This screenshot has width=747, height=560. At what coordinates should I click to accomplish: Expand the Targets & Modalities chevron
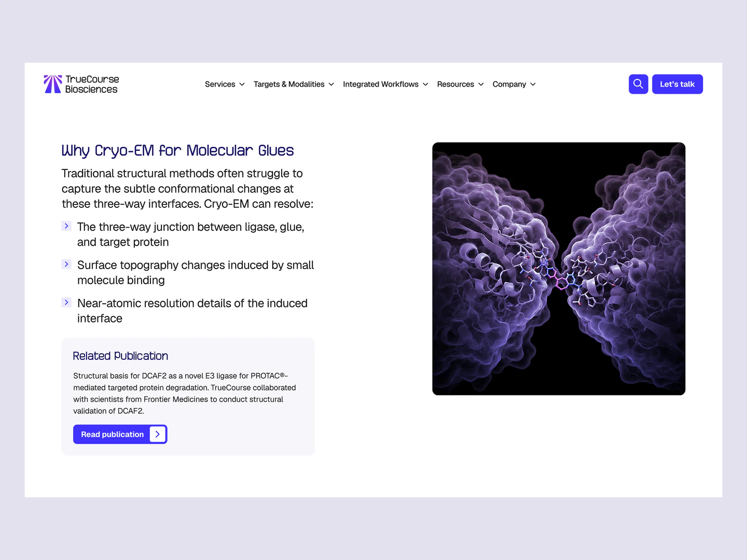click(x=331, y=85)
